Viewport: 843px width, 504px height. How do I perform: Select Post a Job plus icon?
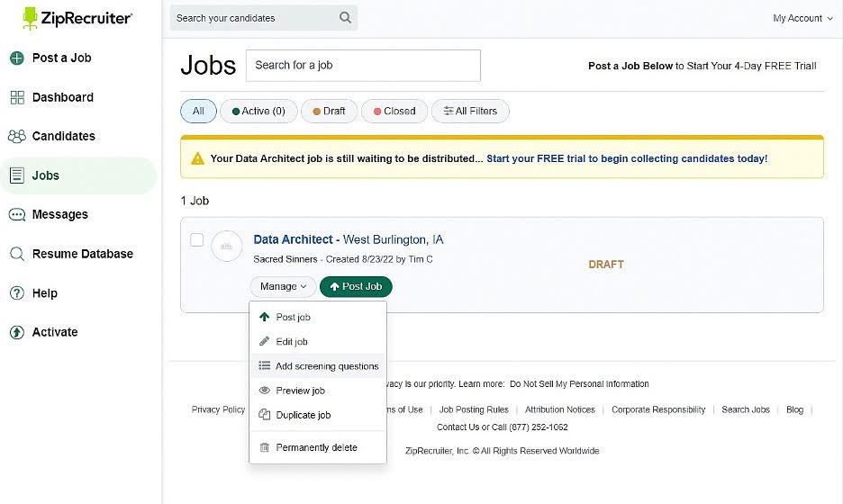coord(17,58)
